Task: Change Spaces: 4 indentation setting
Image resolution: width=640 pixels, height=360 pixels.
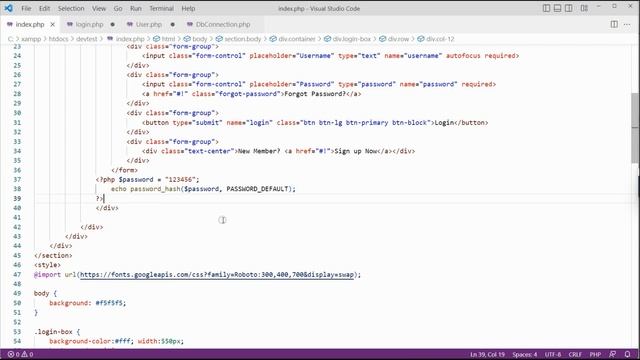Action: (524, 354)
